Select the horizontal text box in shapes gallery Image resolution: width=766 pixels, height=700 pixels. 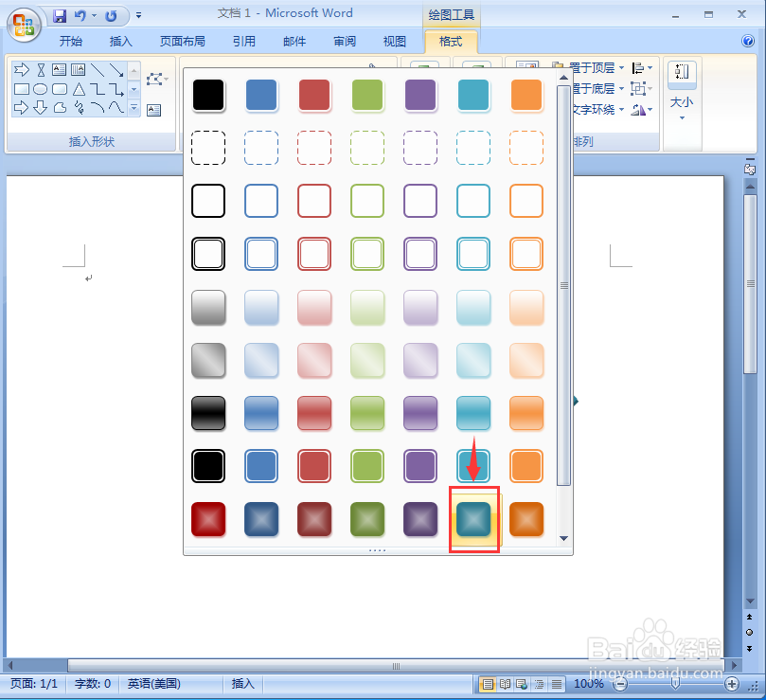pos(59,69)
